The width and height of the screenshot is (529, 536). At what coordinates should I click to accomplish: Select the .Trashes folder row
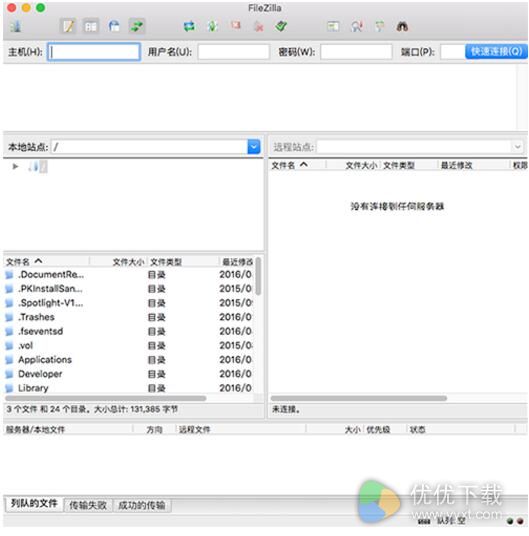tap(129, 317)
